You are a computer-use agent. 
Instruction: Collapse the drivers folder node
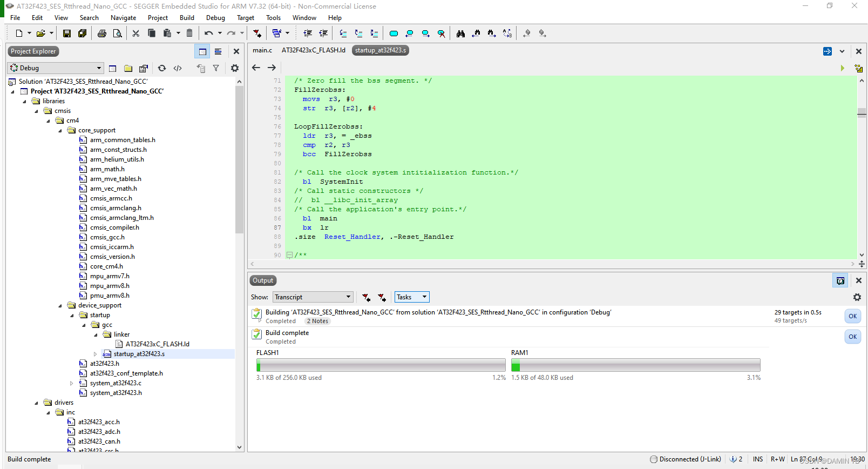click(x=36, y=403)
